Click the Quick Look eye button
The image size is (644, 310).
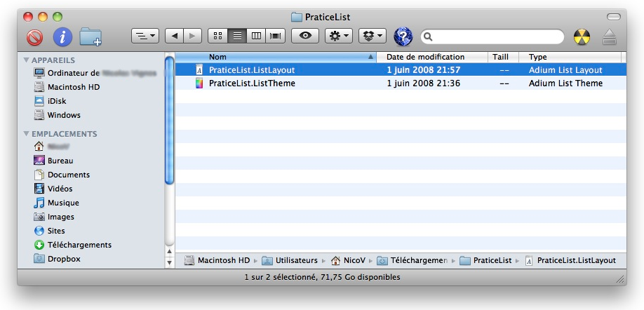[x=305, y=35]
